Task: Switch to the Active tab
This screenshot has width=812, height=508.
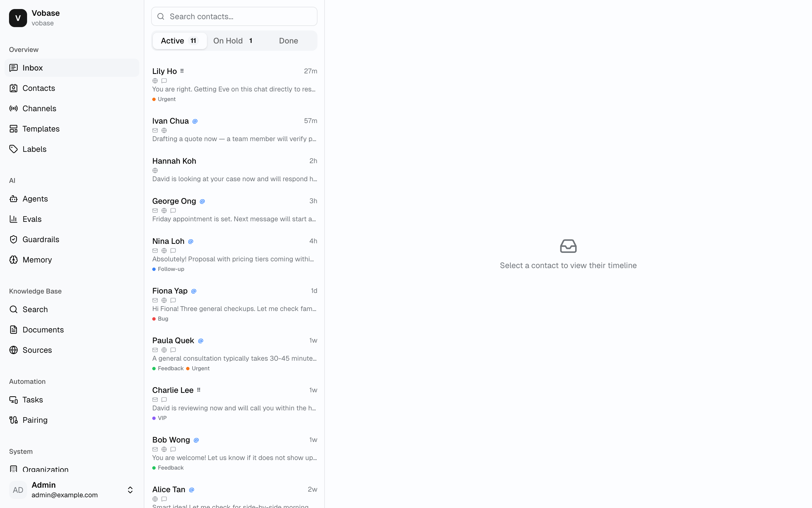Action: click(180, 41)
